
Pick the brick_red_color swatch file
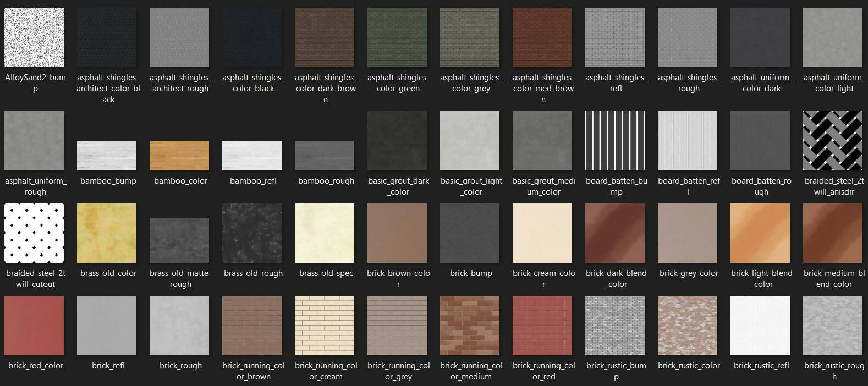[34, 326]
